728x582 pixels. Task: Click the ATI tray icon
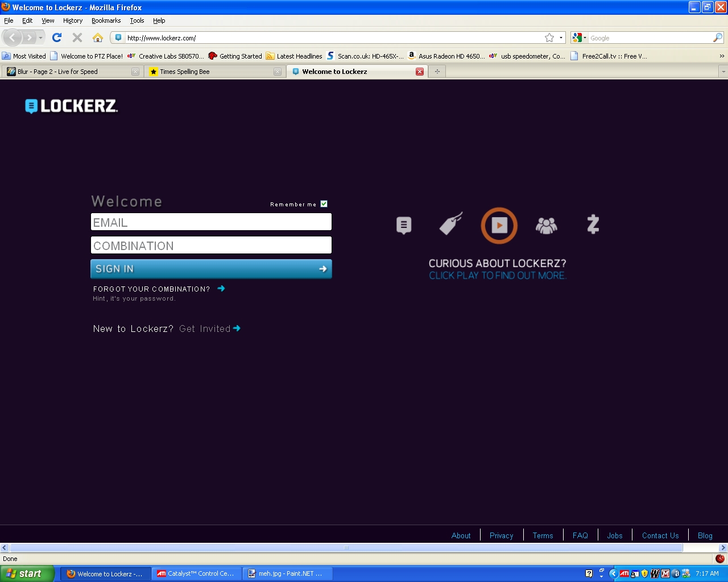point(624,573)
